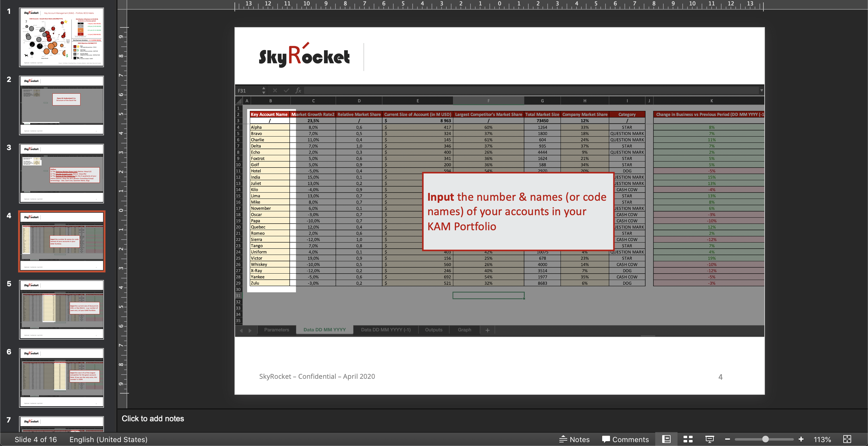Select slide 7 thumbnail
868x446 pixels.
pos(61,424)
